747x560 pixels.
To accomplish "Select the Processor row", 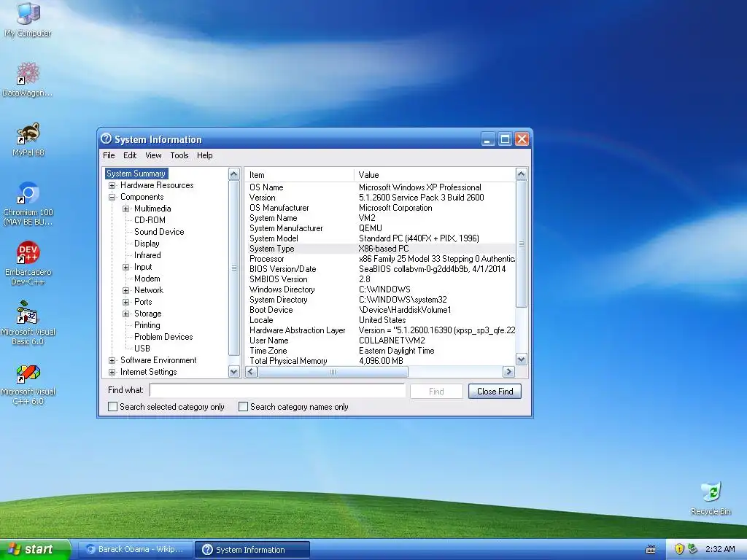I will 380,259.
